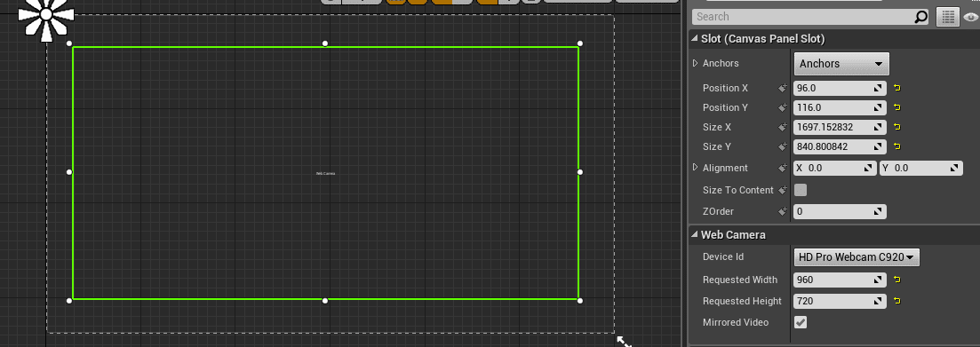This screenshot has height=347, width=980.
Task: Click the Position X value field 96.0
Action: click(840, 88)
